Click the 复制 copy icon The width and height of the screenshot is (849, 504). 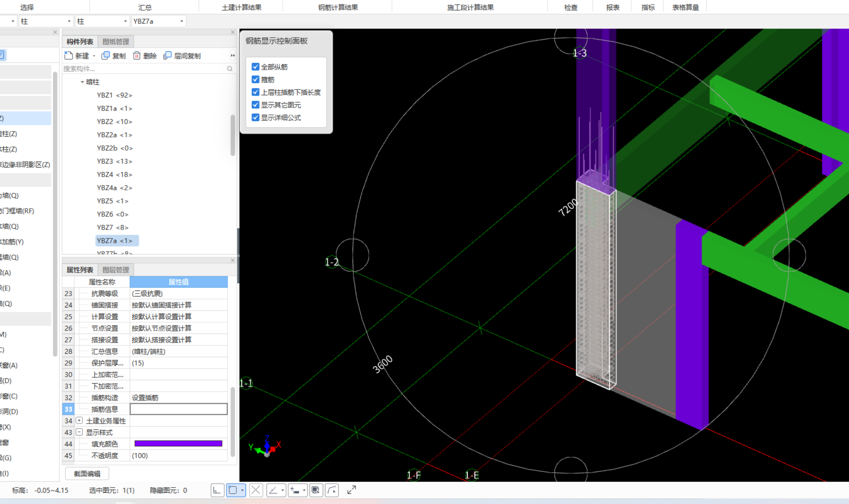point(106,55)
